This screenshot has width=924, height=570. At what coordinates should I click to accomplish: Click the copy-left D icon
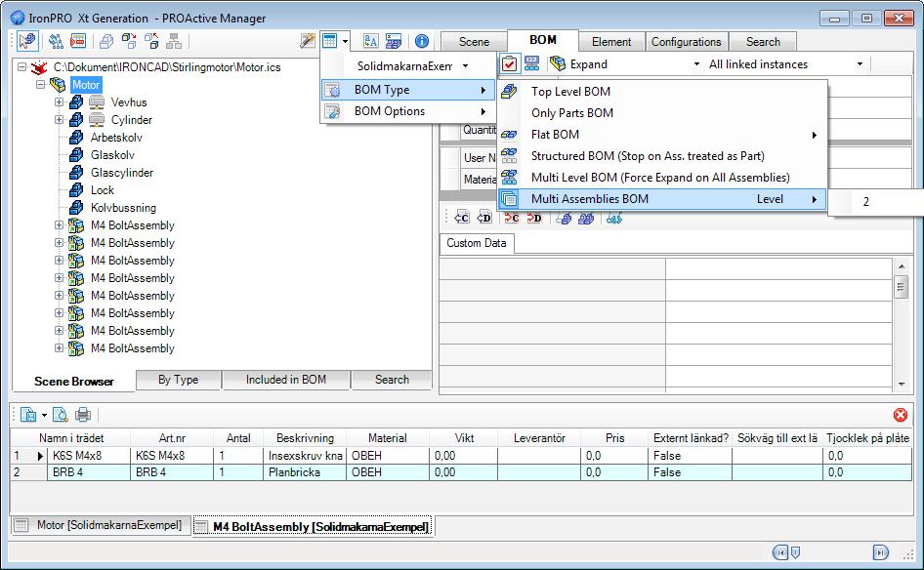click(x=483, y=218)
